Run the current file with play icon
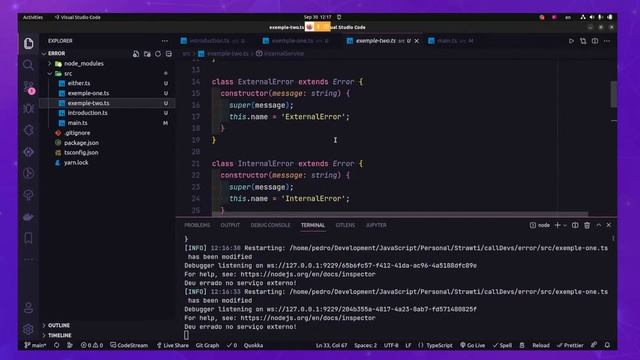Viewport: 640px width, 360px height. pos(571,41)
